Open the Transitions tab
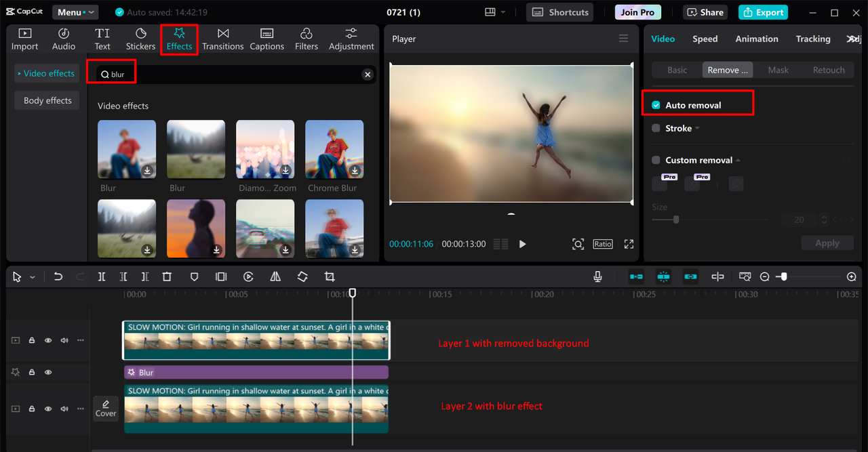This screenshot has width=868, height=452. (x=222, y=39)
